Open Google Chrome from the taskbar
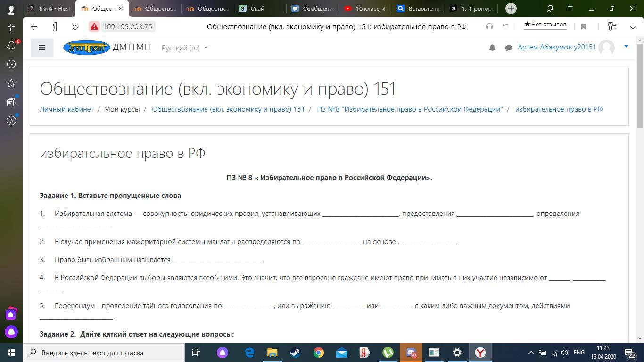The image size is (644, 362). tap(319, 353)
